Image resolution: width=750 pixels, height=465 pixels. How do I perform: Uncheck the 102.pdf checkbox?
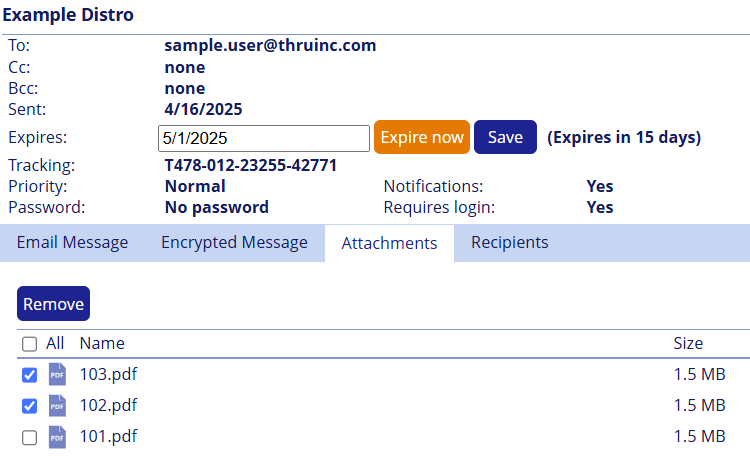[30, 406]
